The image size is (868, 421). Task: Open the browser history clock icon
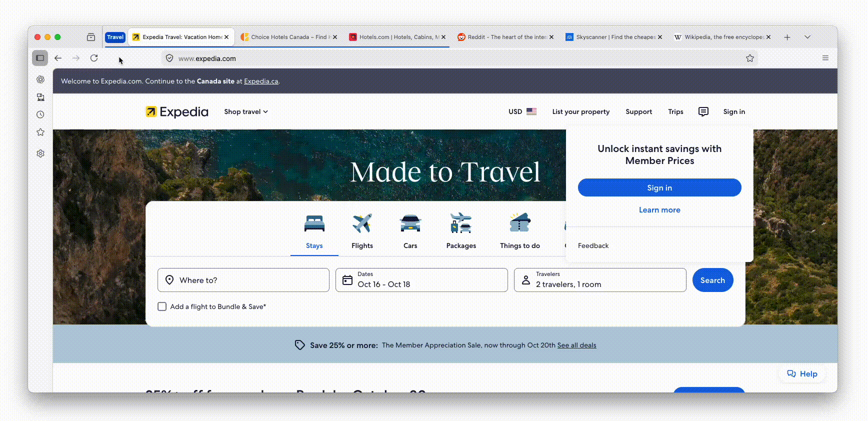pyautogui.click(x=40, y=114)
